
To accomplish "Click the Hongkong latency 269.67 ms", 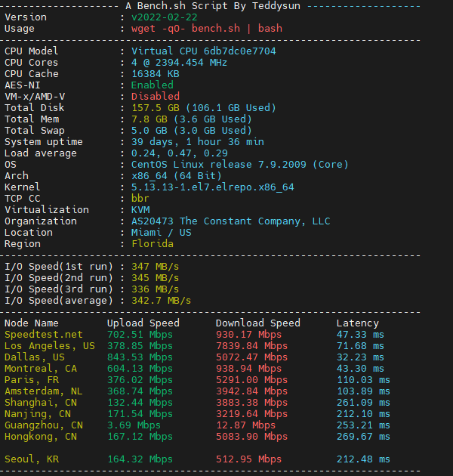I will pos(363,437).
